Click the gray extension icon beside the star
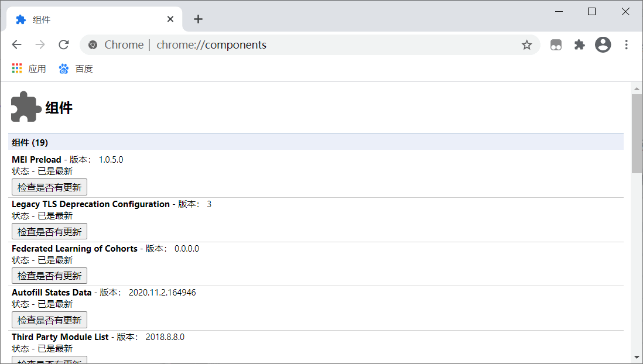This screenshot has width=643, height=364. pos(555,44)
